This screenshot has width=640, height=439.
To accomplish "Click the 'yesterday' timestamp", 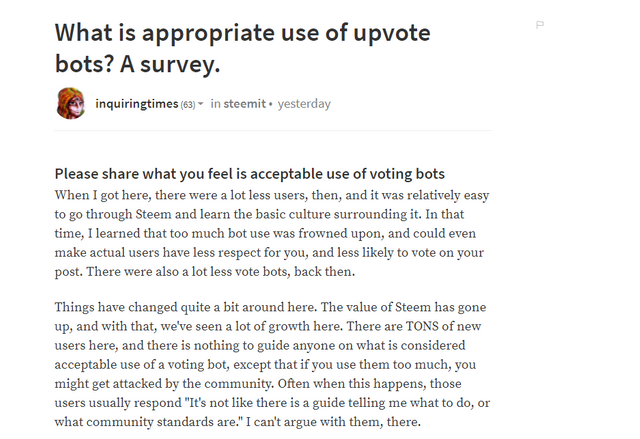I will pyautogui.click(x=304, y=104).
